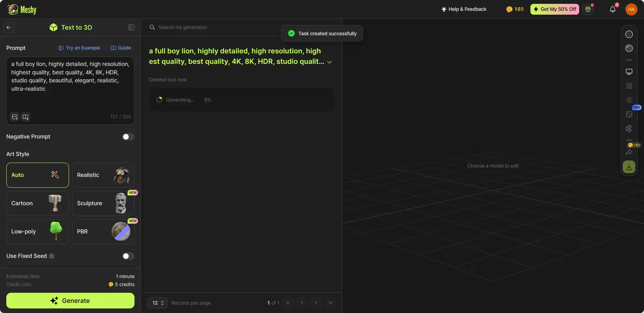Open the HA user account menu
The image size is (644, 313).
[x=631, y=9]
